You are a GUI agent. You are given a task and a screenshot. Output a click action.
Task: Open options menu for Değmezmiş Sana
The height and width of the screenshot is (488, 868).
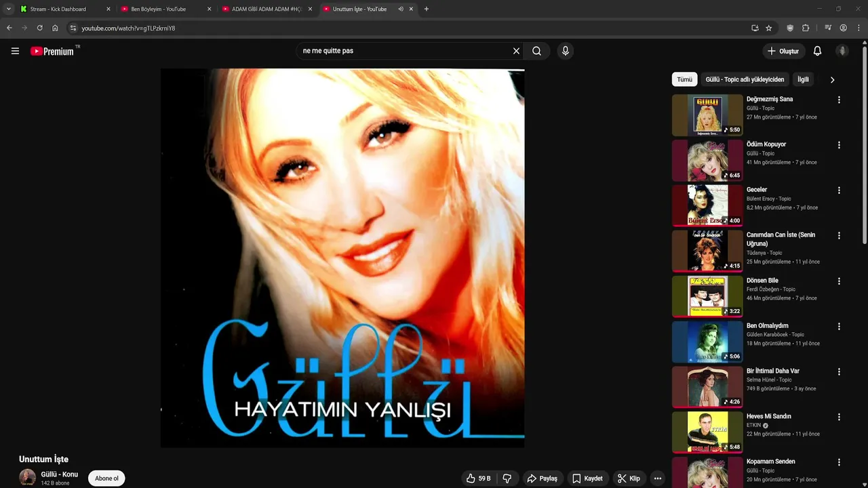pos(839,100)
